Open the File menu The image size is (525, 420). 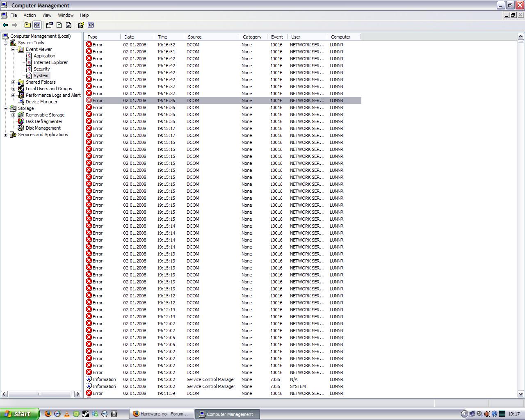(x=14, y=15)
